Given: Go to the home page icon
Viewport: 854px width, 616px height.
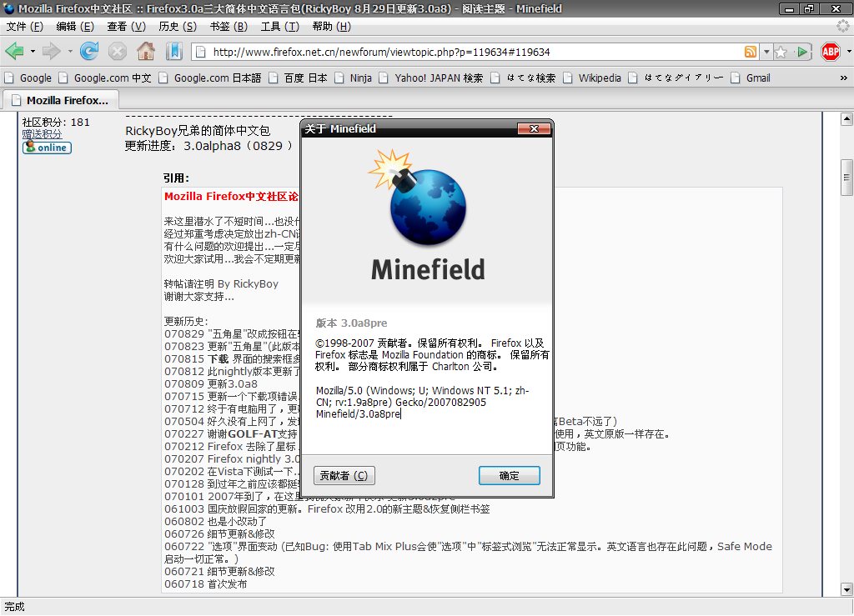Looking at the screenshot, I should 145,52.
